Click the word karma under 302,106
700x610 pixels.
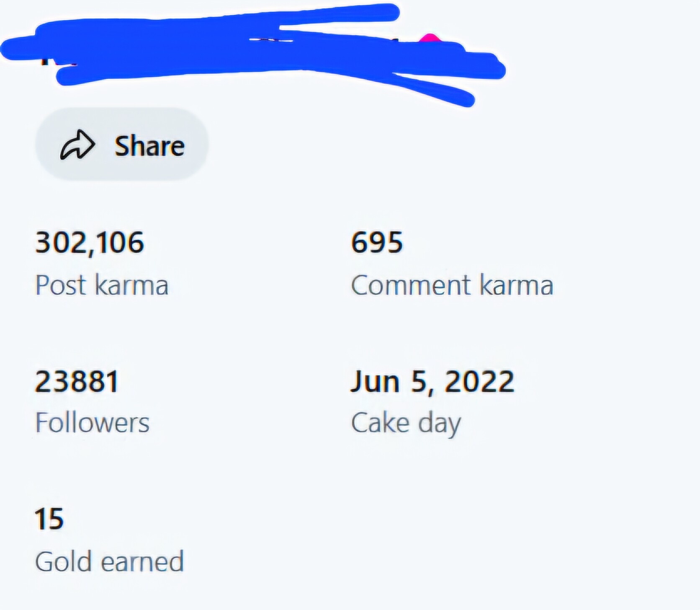[131, 285]
